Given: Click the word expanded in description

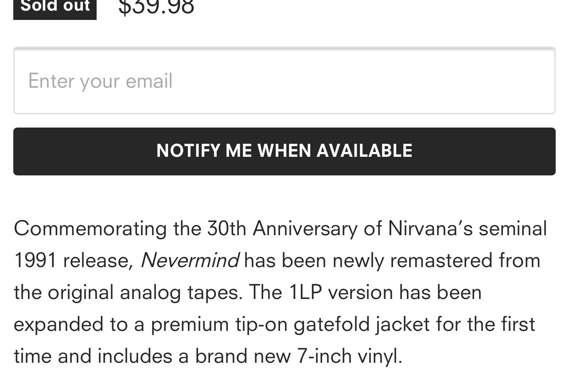Looking at the screenshot, I should click(58, 324).
